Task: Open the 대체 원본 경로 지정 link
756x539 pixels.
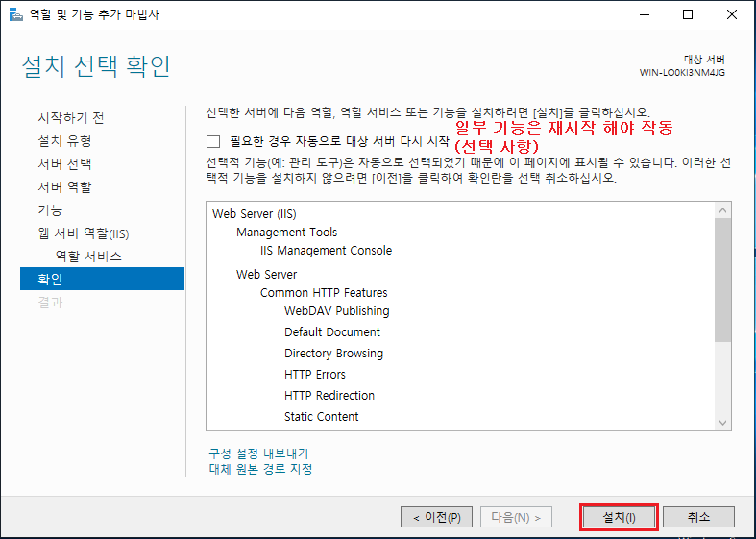Action: (x=260, y=469)
